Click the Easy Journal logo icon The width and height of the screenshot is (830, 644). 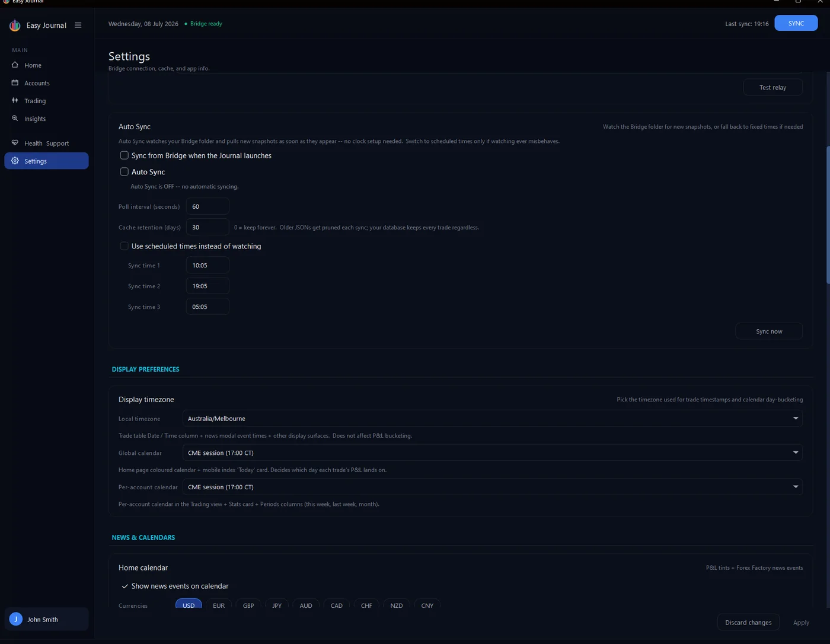pos(15,25)
